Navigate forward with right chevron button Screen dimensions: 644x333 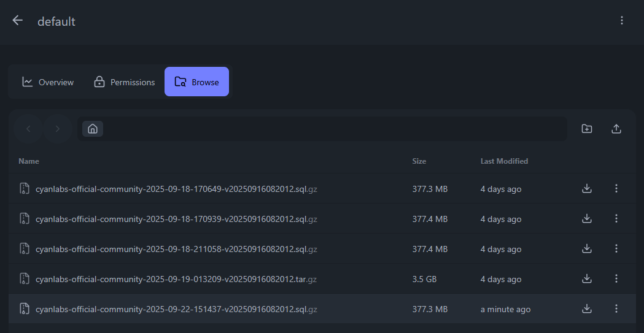pos(58,129)
